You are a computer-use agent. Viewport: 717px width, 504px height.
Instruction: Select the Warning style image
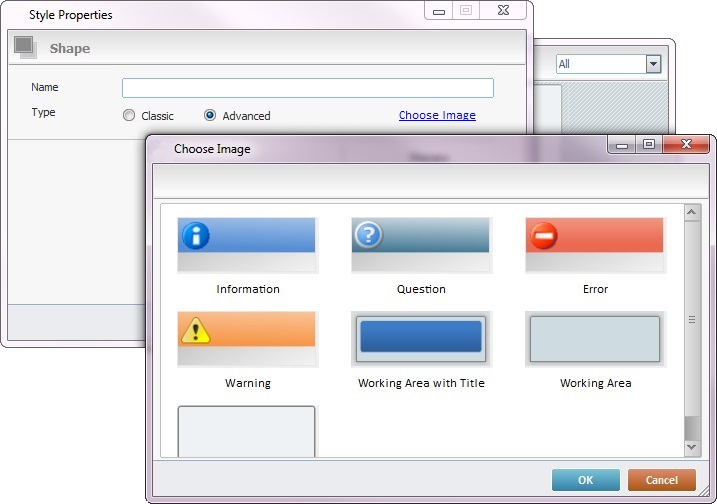[x=247, y=339]
